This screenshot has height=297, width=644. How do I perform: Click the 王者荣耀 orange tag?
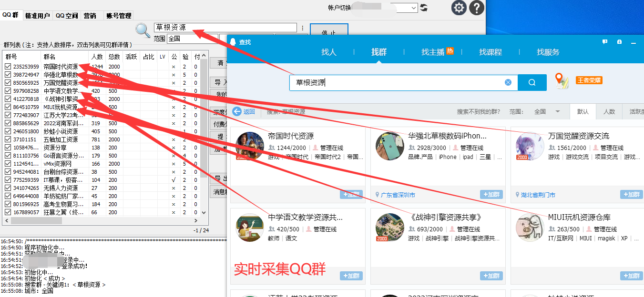pos(589,80)
